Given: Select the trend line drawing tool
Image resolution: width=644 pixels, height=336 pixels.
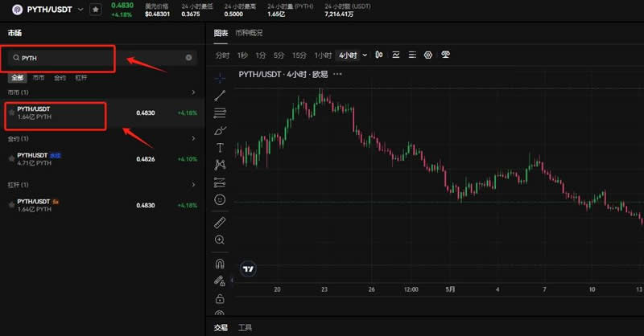Looking at the screenshot, I should (x=221, y=96).
